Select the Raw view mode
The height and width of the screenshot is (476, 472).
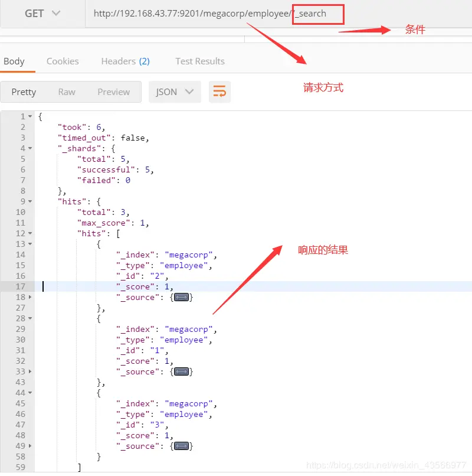(67, 92)
